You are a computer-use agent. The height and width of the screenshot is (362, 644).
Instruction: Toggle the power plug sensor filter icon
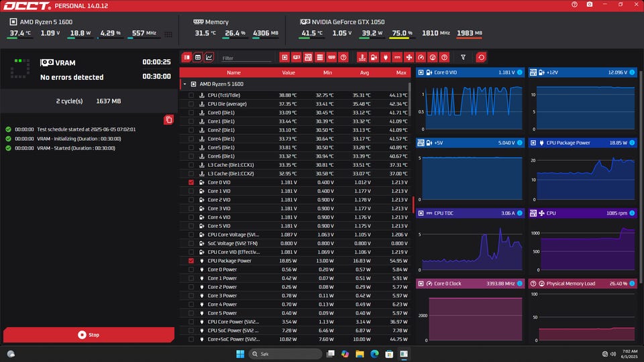pos(385,58)
